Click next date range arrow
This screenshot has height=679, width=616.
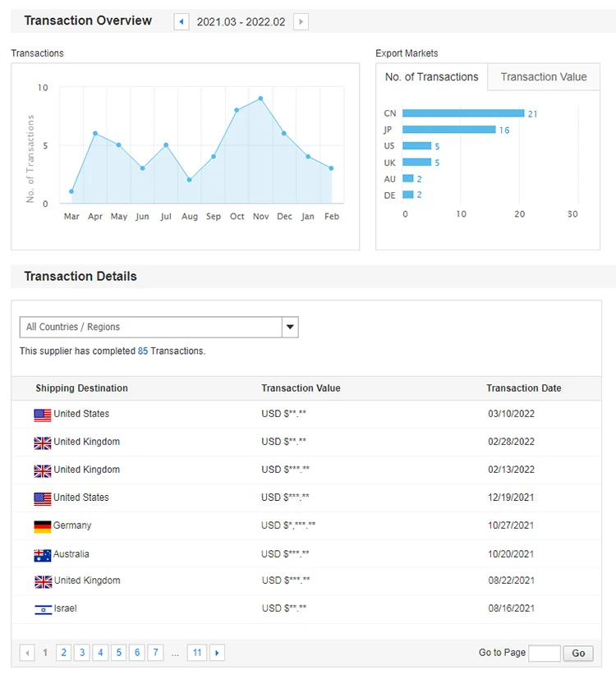pyautogui.click(x=301, y=22)
